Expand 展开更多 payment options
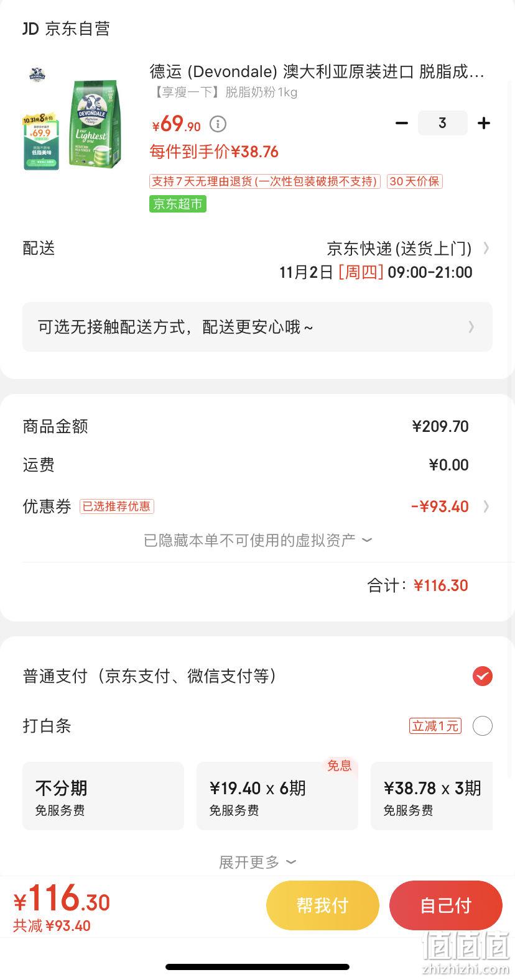515x980 pixels. 257,862
